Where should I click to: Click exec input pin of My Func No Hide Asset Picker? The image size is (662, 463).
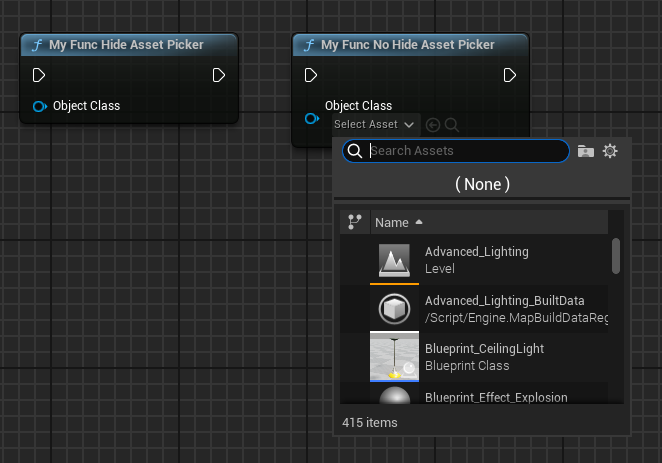pos(312,75)
